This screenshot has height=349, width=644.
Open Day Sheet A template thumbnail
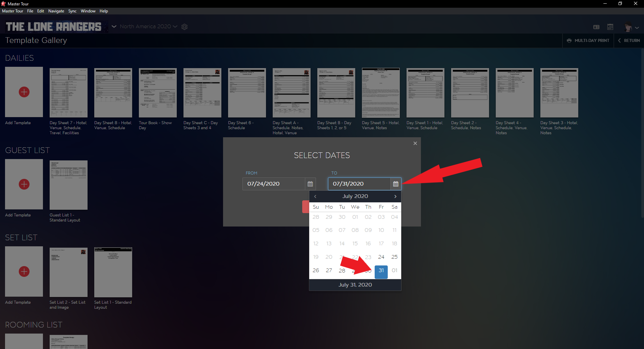[x=291, y=93]
